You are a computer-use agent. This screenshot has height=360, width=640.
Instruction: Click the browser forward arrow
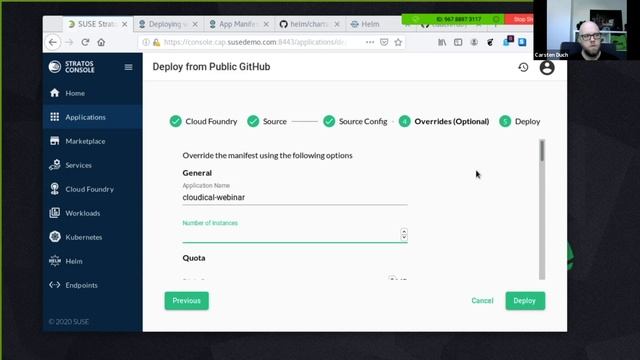(69, 42)
